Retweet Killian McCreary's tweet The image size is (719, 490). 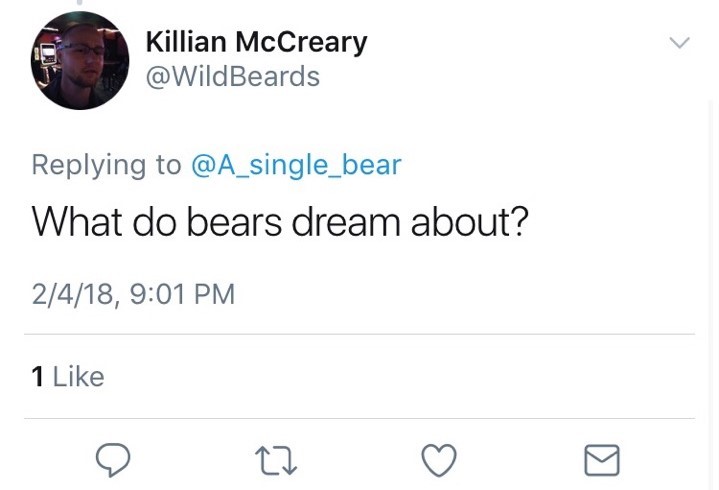(x=276, y=460)
